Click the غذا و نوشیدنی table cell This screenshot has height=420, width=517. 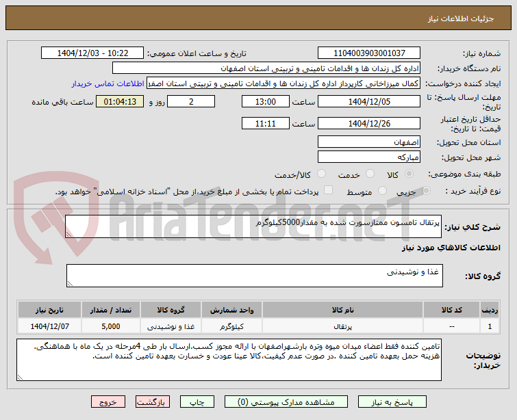coord(171,326)
